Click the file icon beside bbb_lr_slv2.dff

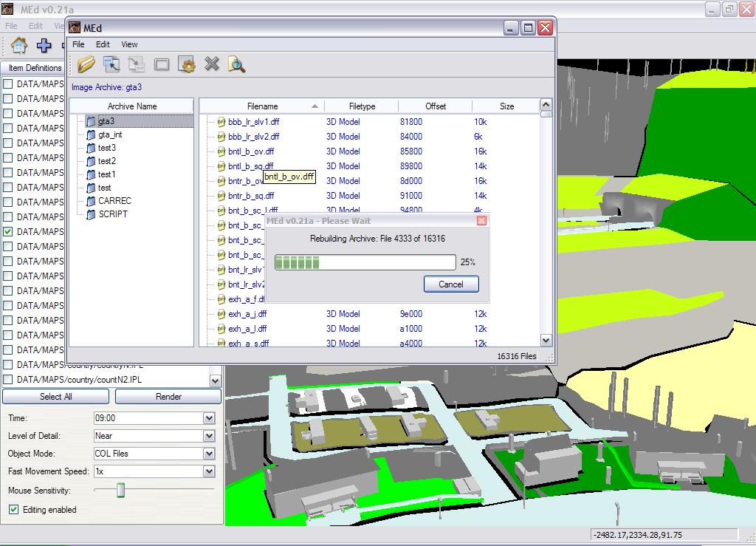click(221, 137)
